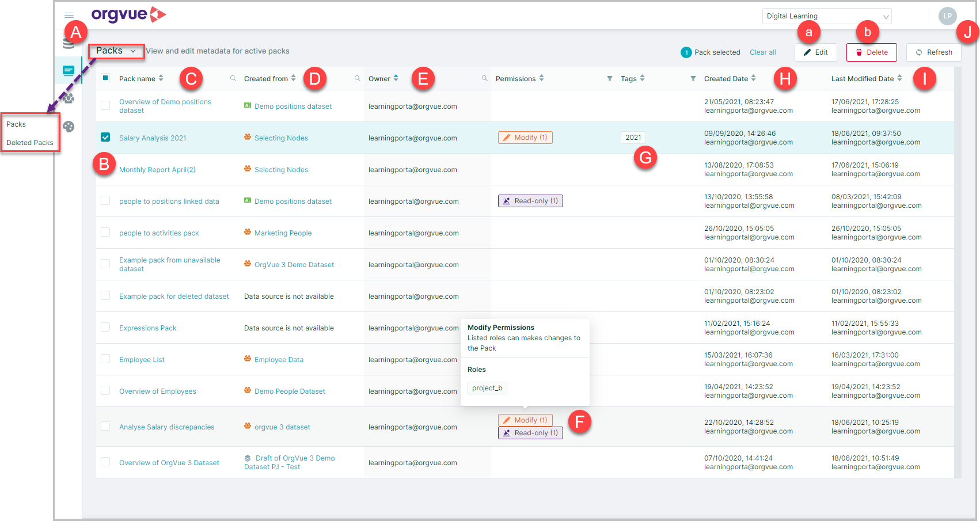Sort by Pack name arrows
980x521 pixels.
click(x=161, y=78)
